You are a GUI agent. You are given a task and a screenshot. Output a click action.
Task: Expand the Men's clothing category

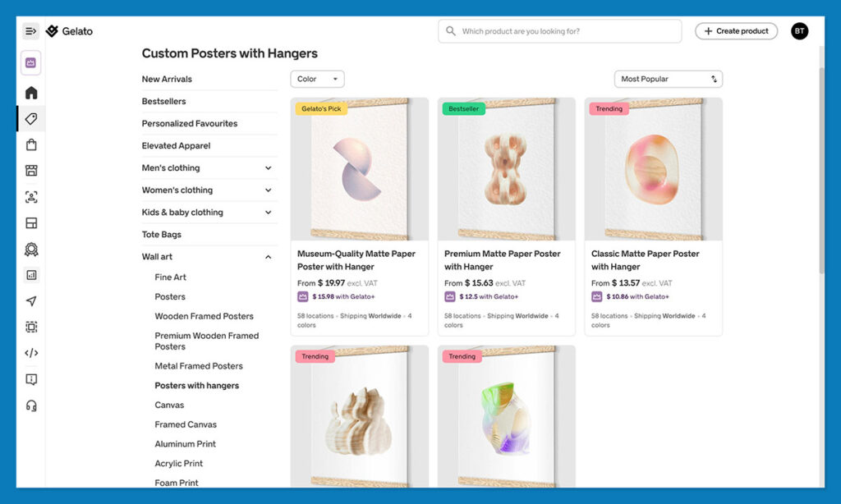click(x=268, y=168)
